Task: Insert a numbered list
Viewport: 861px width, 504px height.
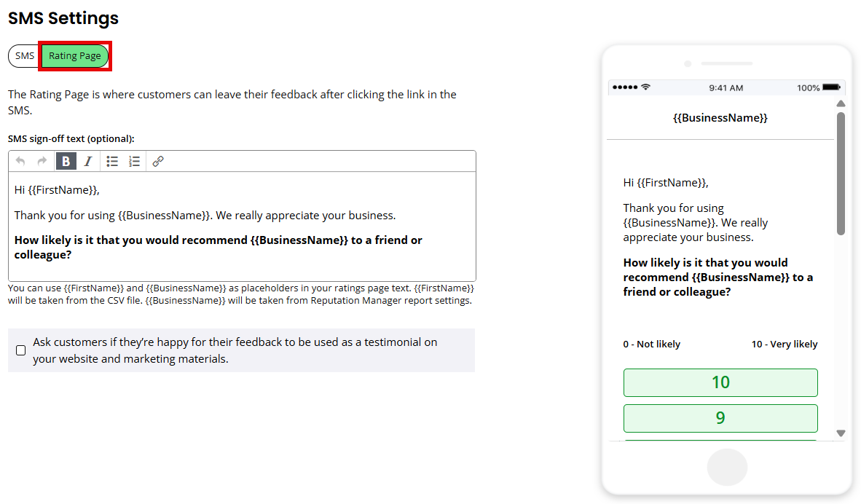Action: point(134,162)
